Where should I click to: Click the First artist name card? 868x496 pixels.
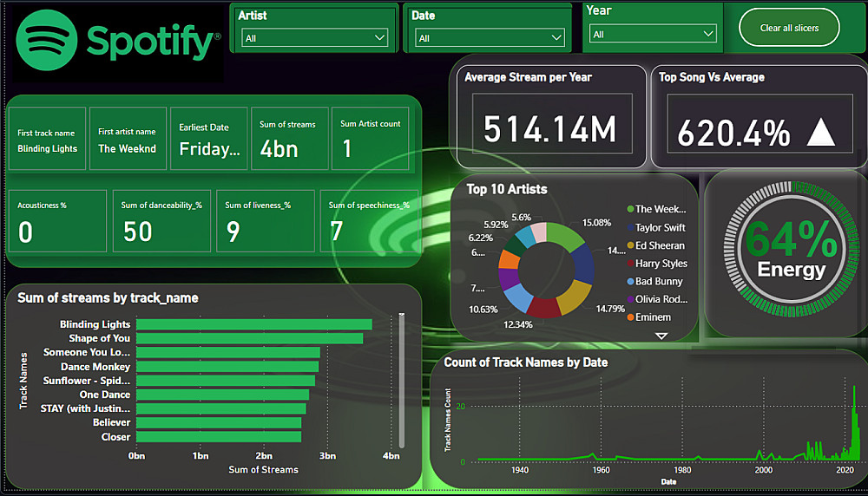point(128,139)
